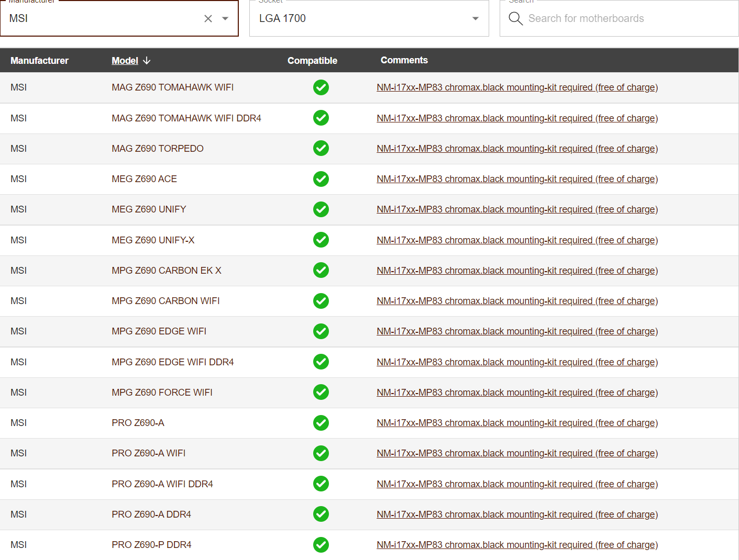739x560 pixels.
Task: Open mounting-kit link for MPG Z690 EDGE WIFI DDR4
Action: (517, 362)
